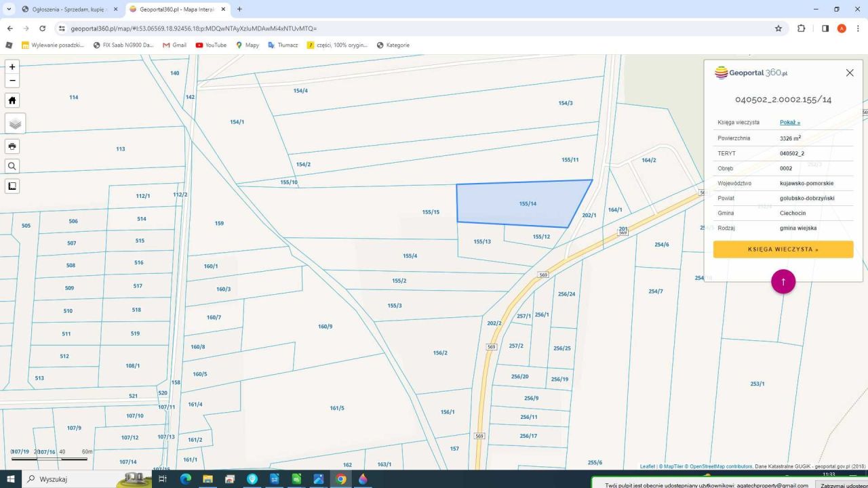The height and width of the screenshot is (488, 868).
Task: Close the Geoportal parcel info panel
Action: coord(850,73)
